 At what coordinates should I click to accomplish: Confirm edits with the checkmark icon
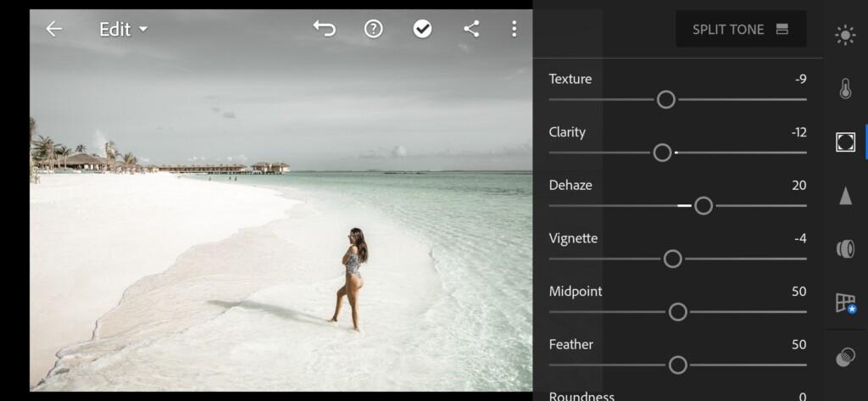coord(422,29)
